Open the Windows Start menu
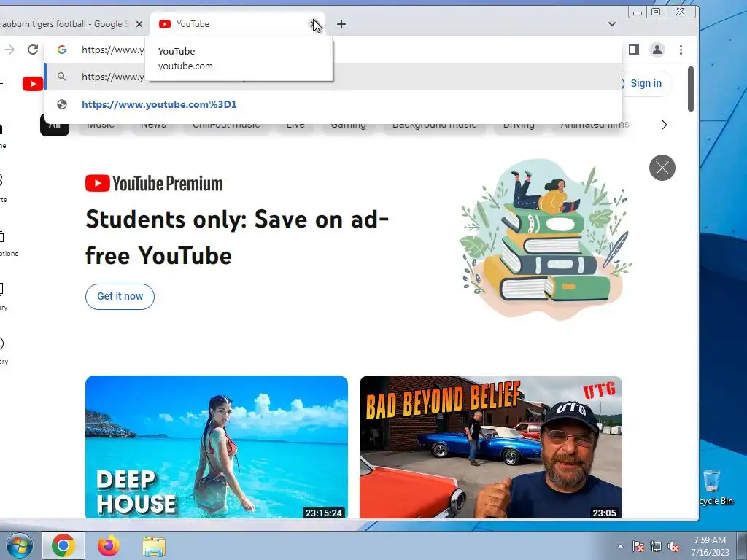 19,545
